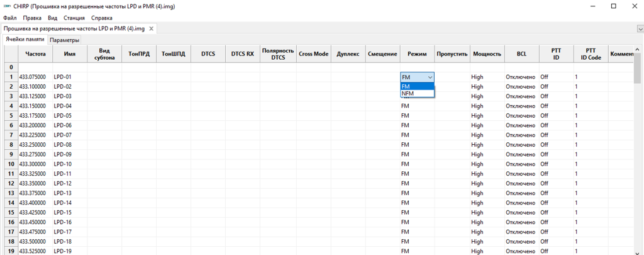This screenshot has height=255, width=644.
Task: Select FM option in the open dropdown
Action: 416,86
